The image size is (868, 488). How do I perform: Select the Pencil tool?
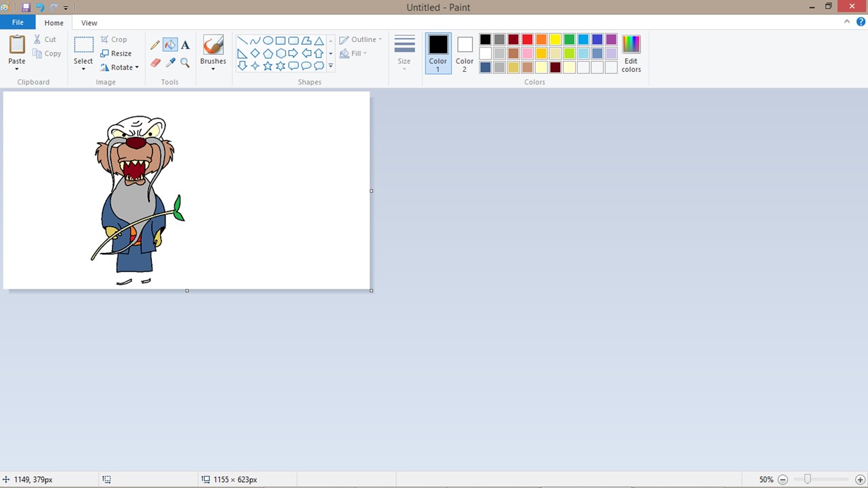tap(155, 45)
